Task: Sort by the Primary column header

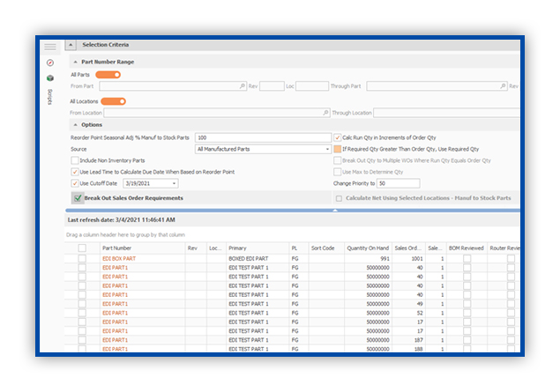Action: 258,248
